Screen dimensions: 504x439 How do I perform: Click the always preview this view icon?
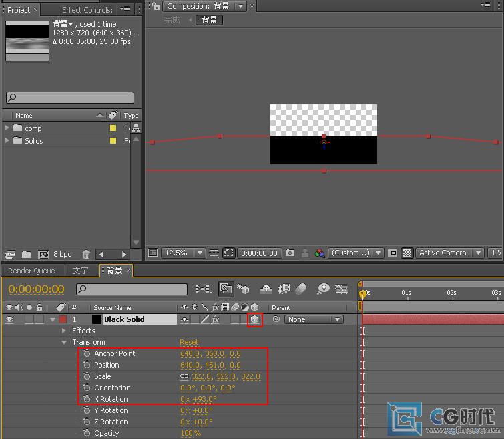coord(153,253)
